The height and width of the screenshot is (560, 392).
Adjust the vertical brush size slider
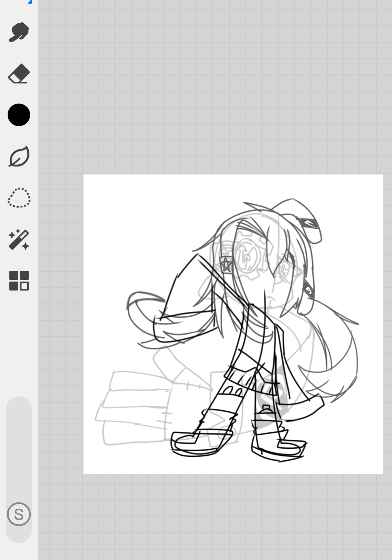pos(19,470)
